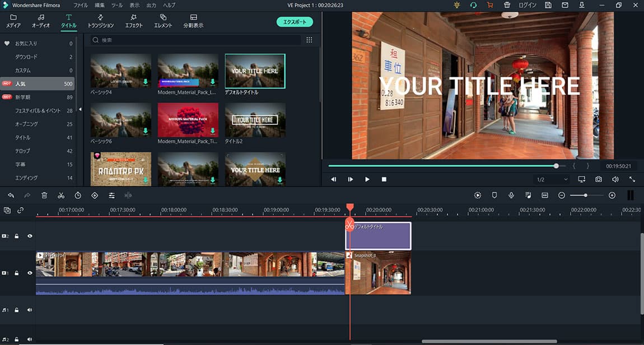
Task: Select the フェスティバル＆イベント category
Action: pyautogui.click(x=38, y=110)
